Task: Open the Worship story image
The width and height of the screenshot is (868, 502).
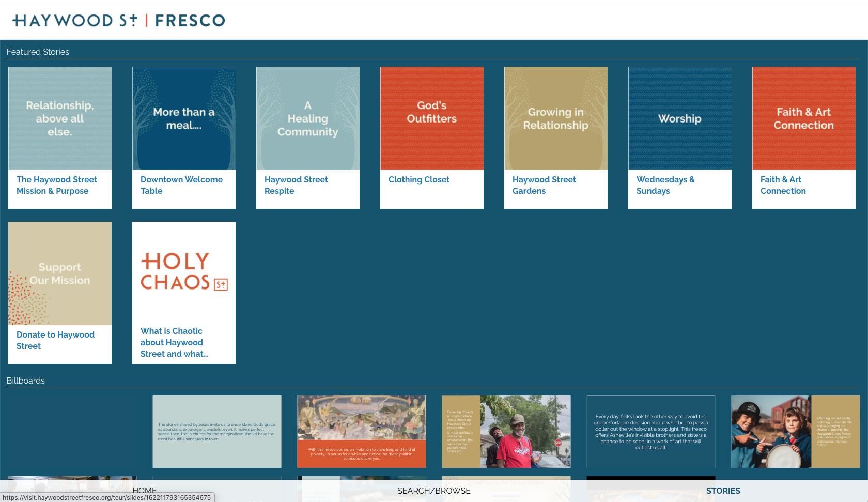Action: pyautogui.click(x=680, y=118)
